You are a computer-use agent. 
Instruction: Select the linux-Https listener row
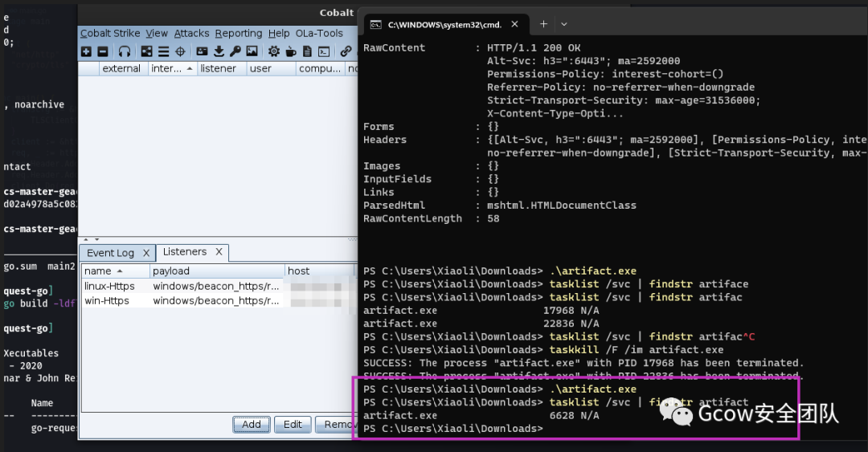point(219,286)
